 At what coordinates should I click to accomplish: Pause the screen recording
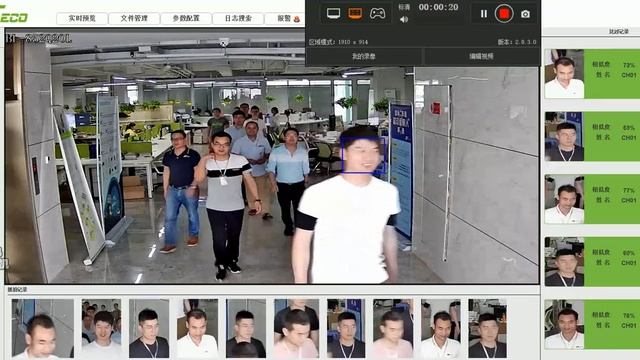[484, 14]
